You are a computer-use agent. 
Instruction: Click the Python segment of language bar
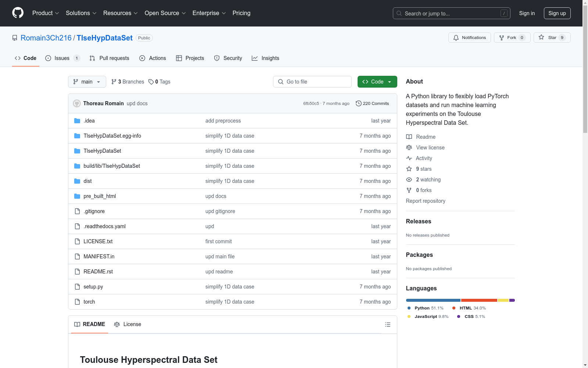click(x=433, y=300)
